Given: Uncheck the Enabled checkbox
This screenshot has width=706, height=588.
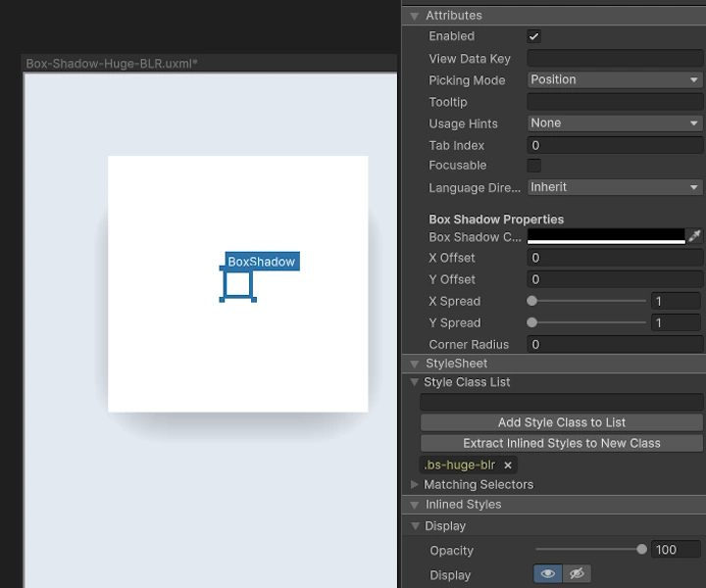Looking at the screenshot, I should point(534,36).
